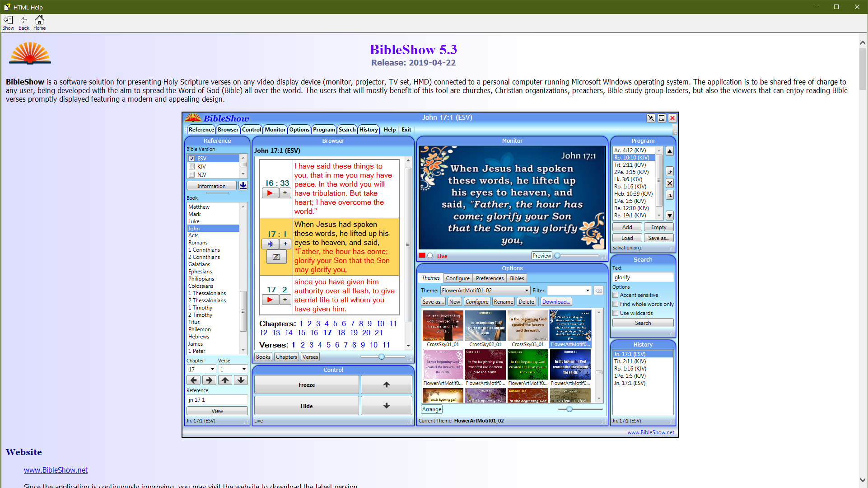
Task: Open the www.BibleShow.net website link
Action: coord(56,470)
